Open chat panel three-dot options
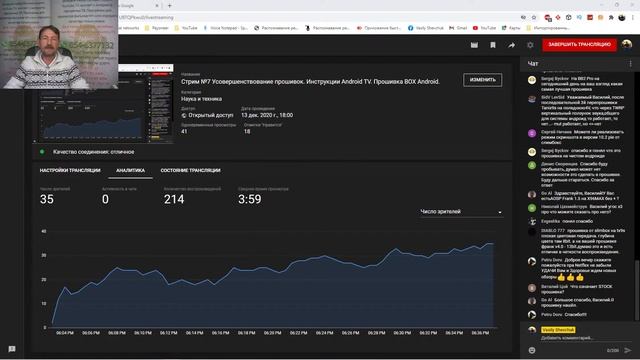This screenshot has width=640, height=360. point(631,64)
